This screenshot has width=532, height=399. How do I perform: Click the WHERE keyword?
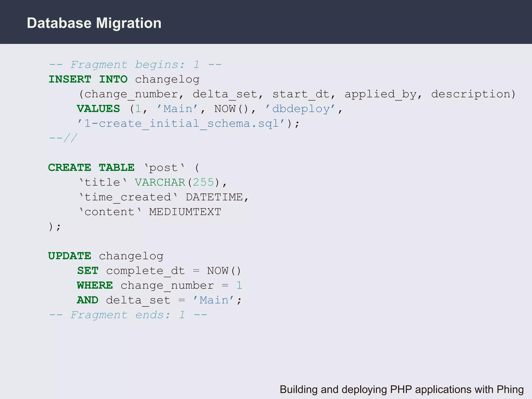pos(95,285)
